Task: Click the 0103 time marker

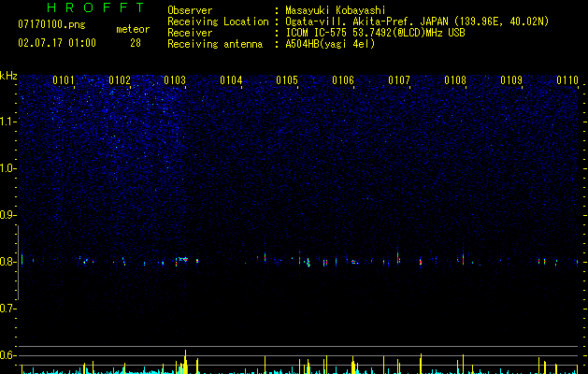Action: 175,80
